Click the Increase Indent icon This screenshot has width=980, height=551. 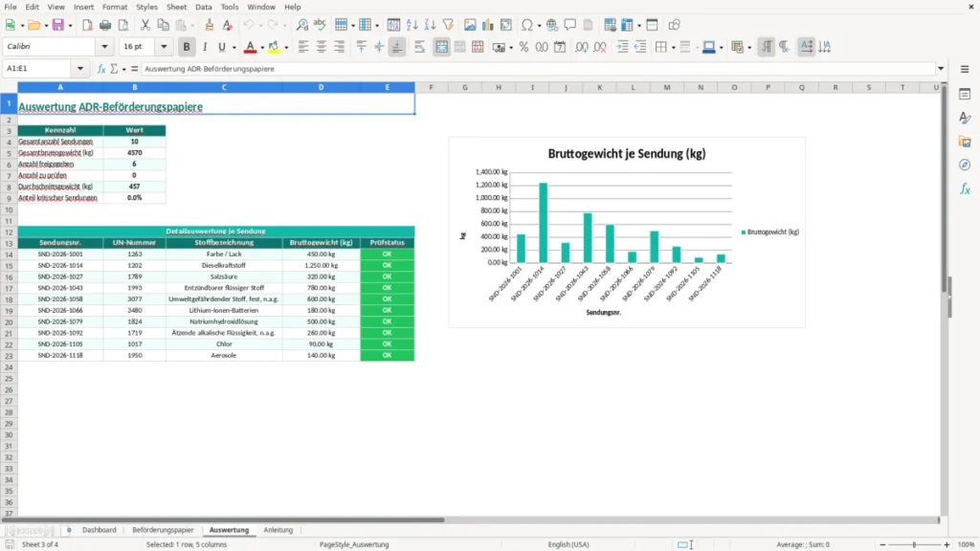click(x=622, y=47)
